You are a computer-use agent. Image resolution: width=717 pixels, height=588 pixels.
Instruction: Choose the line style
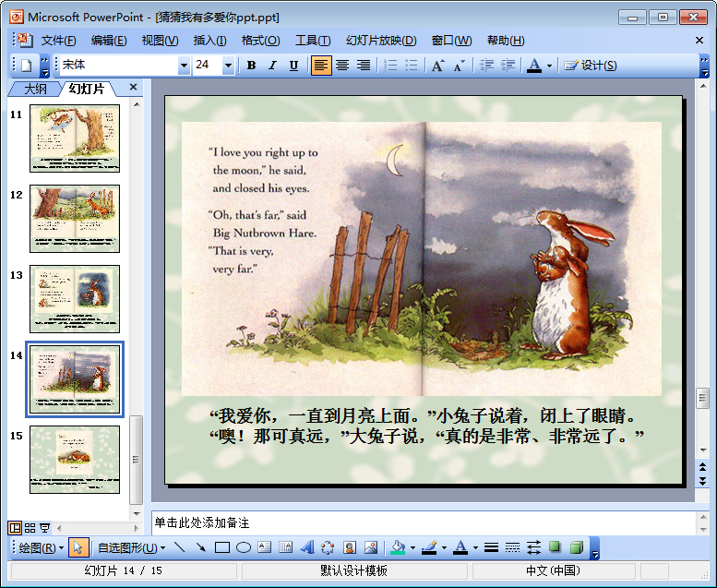(x=491, y=547)
